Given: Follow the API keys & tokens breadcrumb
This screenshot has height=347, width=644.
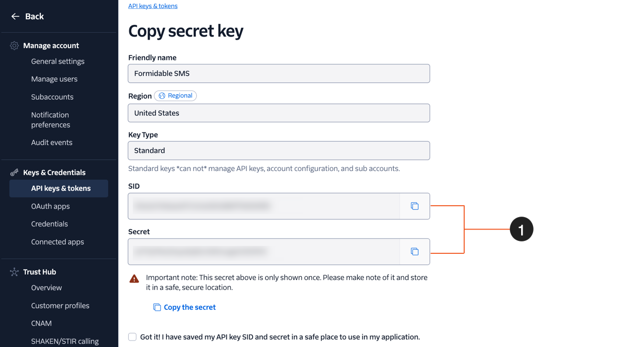Looking at the screenshot, I should point(153,6).
